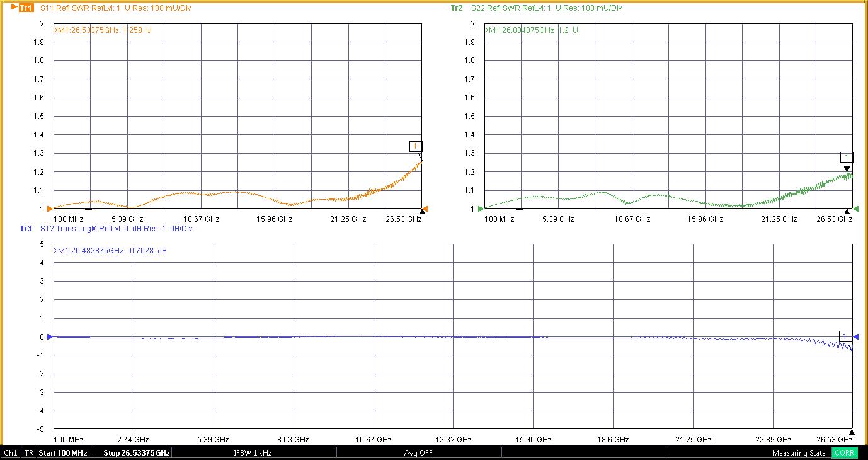The image size is (868, 460).
Task: Click the Avg OFF status entry
Action: point(418,453)
